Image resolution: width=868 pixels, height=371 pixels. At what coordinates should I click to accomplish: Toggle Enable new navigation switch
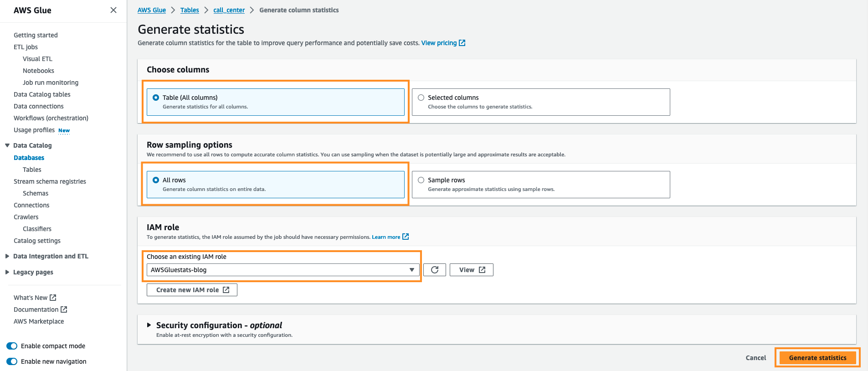(12, 361)
